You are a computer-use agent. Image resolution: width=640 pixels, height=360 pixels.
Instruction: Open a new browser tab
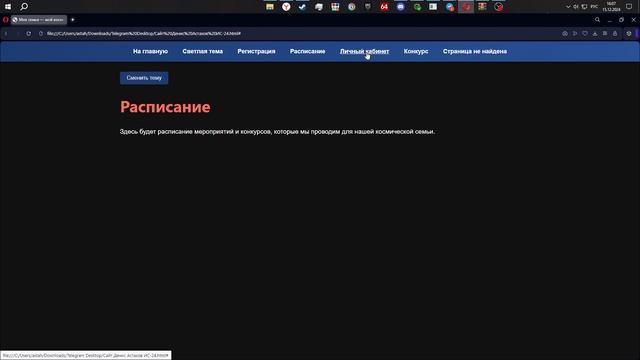point(73,20)
